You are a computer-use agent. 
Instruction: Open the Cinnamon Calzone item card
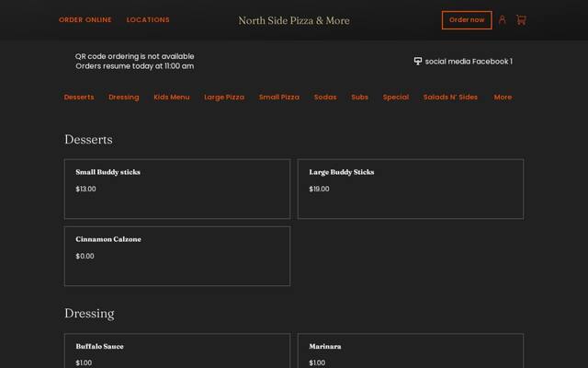177,256
